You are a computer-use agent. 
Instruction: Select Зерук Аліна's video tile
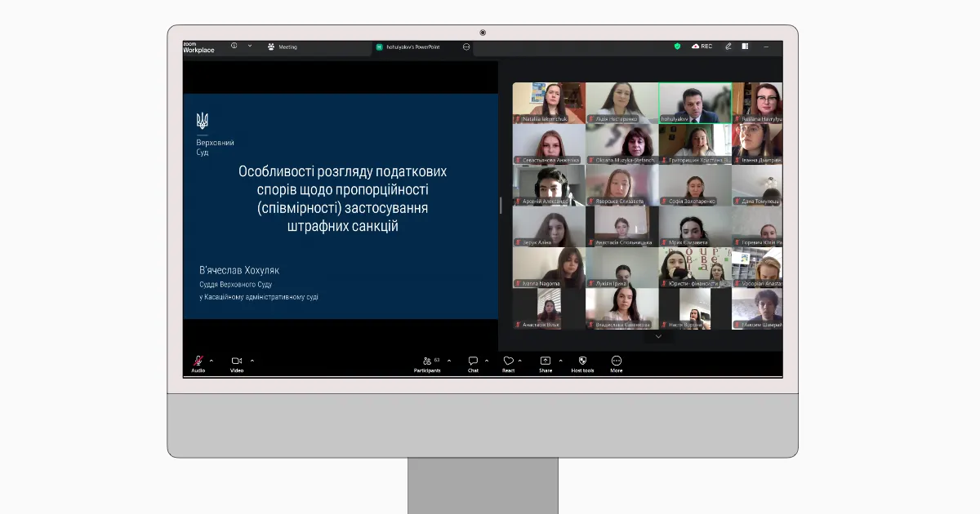coord(549,226)
